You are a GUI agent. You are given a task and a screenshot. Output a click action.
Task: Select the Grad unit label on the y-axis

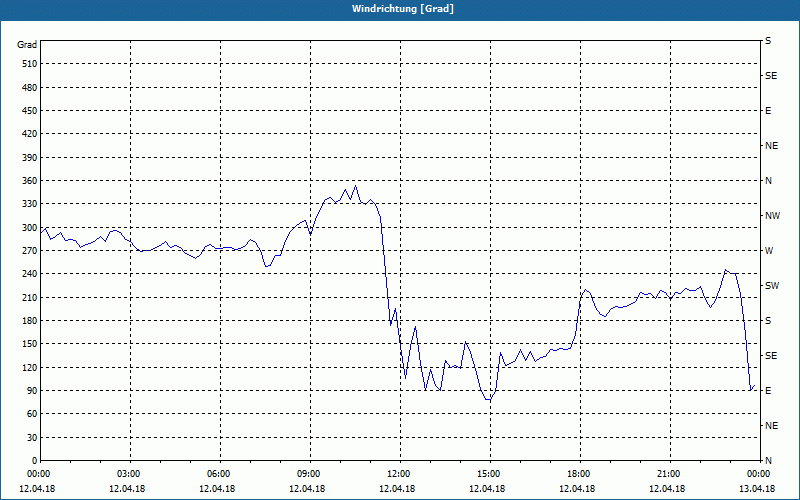(27, 45)
